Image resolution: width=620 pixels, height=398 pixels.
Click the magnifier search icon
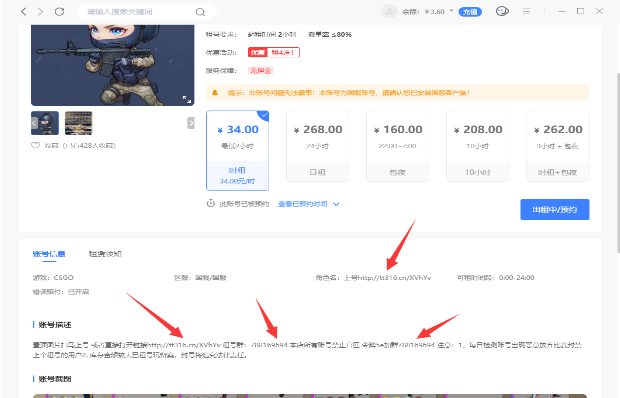(x=200, y=12)
